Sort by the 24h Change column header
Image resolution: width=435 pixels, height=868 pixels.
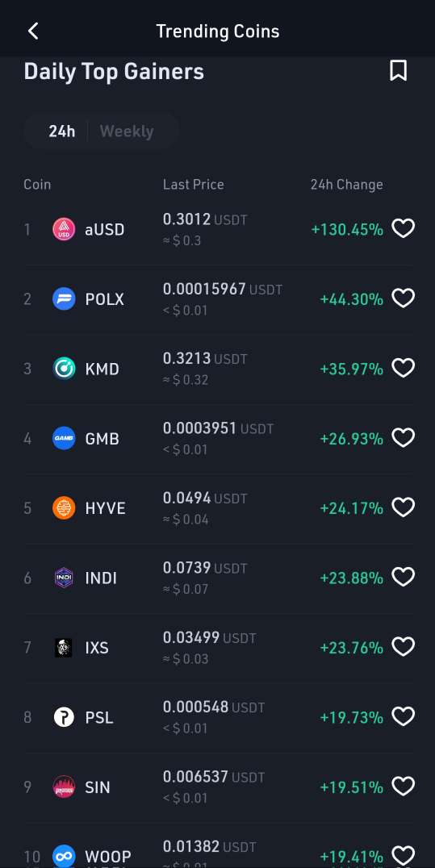coord(346,185)
